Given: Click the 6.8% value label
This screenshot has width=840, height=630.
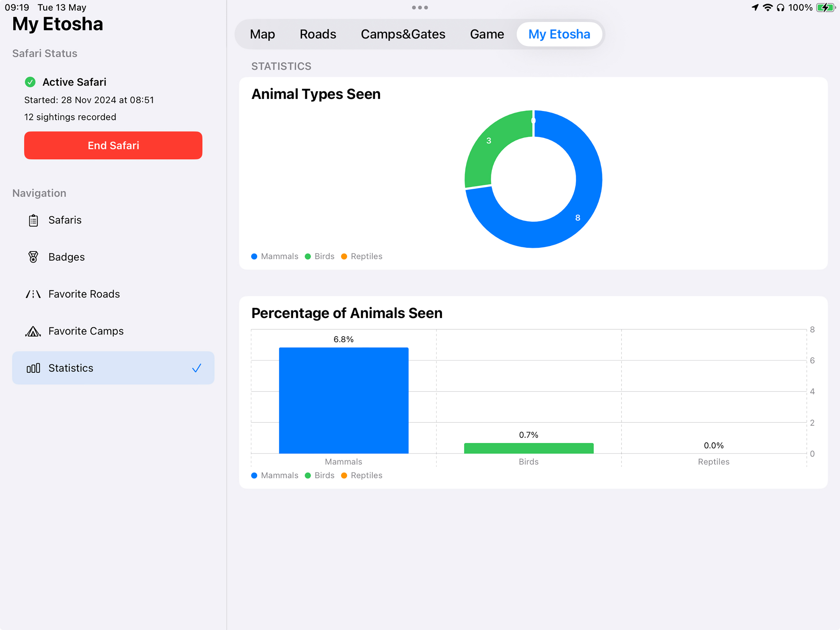Looking at the screenshot, I should (x=344, y=339).
